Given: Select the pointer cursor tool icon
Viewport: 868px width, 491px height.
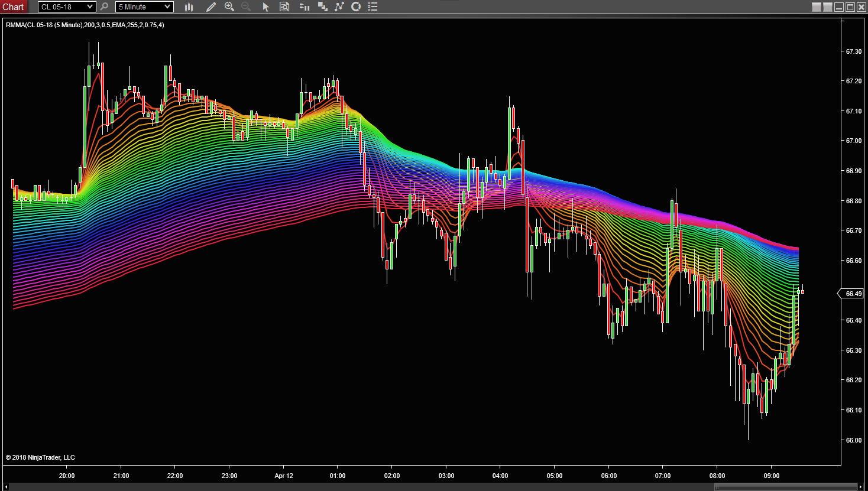Looking at the screenshot, I should pos(265,7).
